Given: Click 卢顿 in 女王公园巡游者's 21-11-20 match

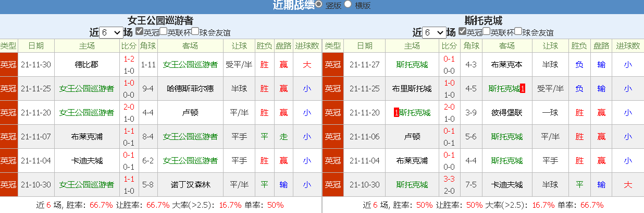Looking at the screenshot, I should point(190,113).
